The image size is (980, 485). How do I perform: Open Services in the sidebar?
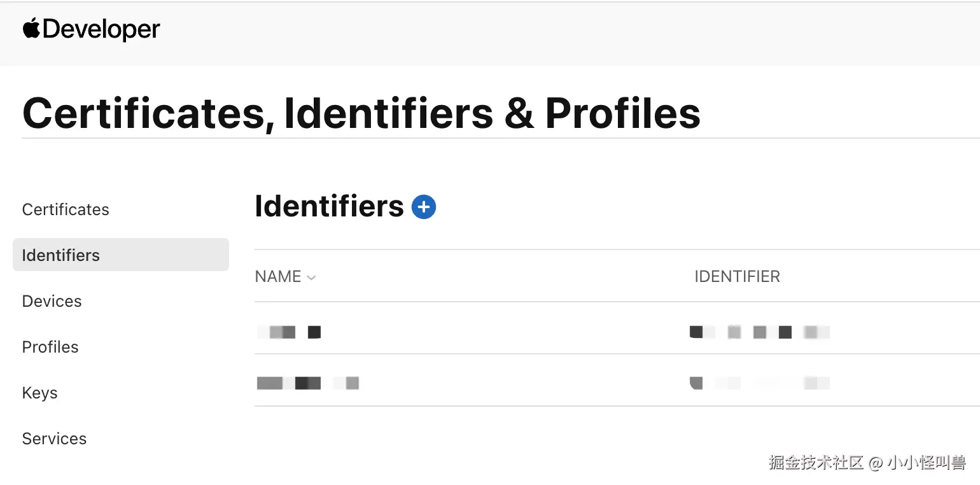coord(54,439)
